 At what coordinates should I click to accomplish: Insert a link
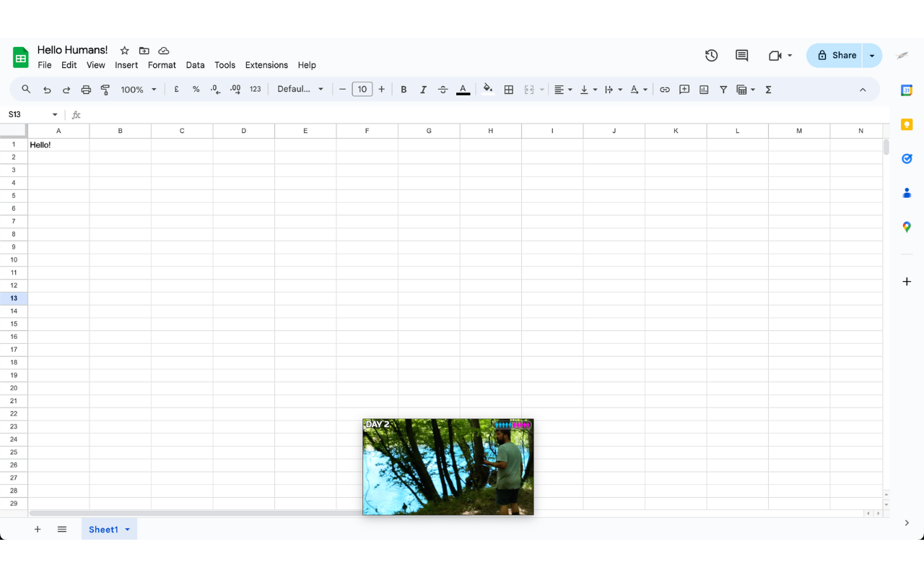[665, 90]
